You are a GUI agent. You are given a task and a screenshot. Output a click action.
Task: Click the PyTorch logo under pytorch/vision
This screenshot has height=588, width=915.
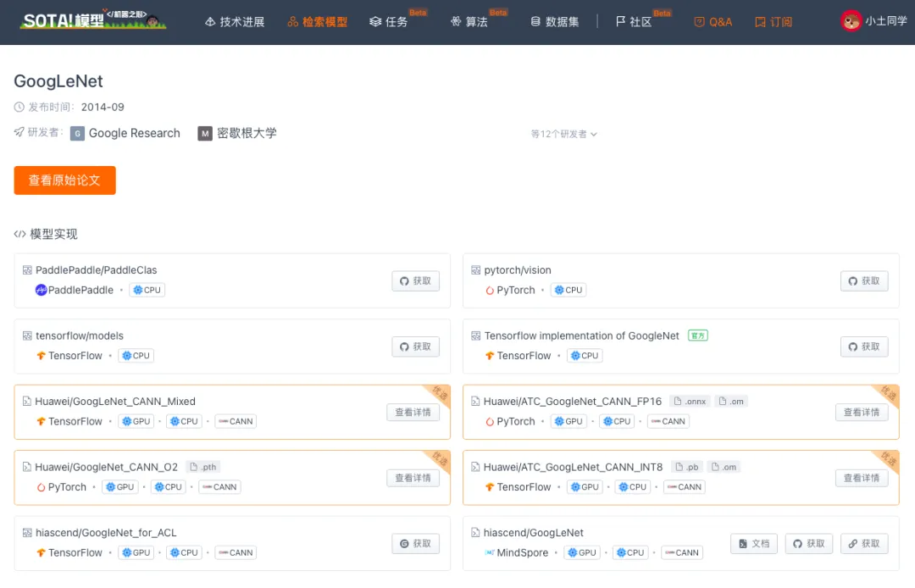point(490,290)
